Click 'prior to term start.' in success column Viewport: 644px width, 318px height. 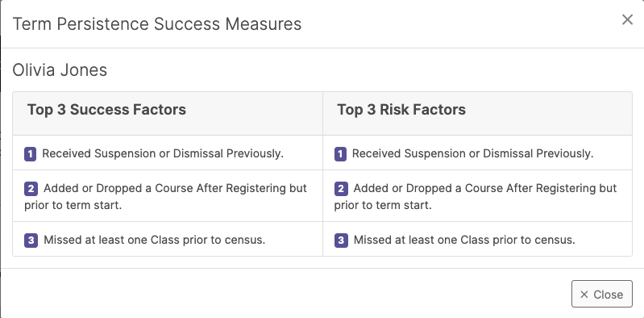73,206
